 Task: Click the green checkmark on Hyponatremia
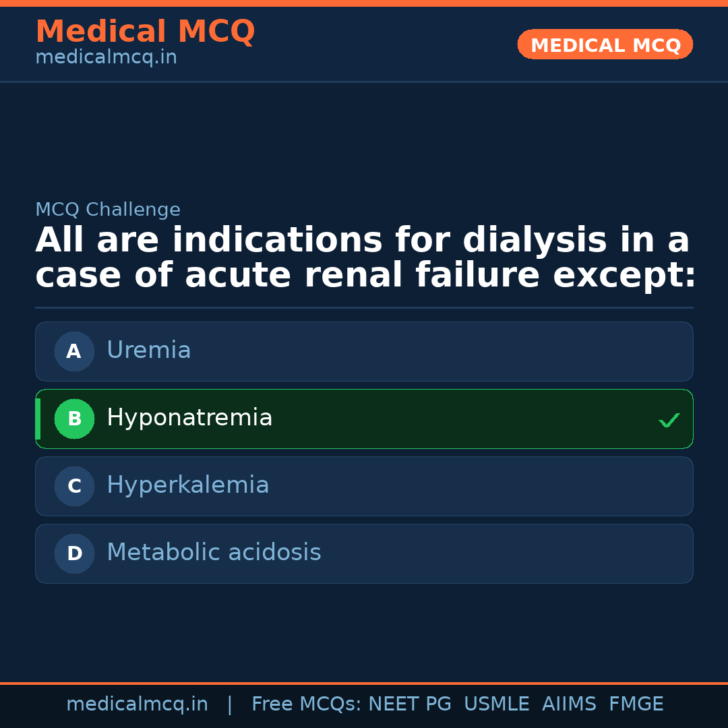[669, 420]
